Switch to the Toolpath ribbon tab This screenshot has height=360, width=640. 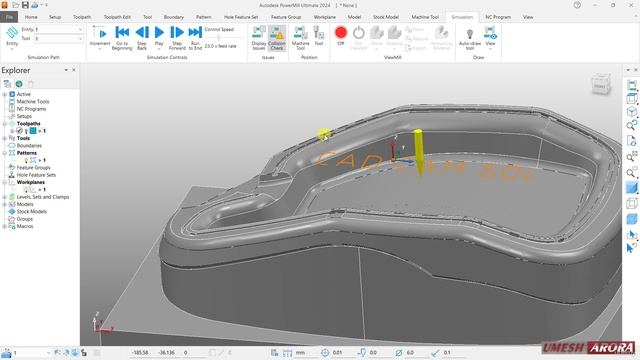click(x=82, y=17)
